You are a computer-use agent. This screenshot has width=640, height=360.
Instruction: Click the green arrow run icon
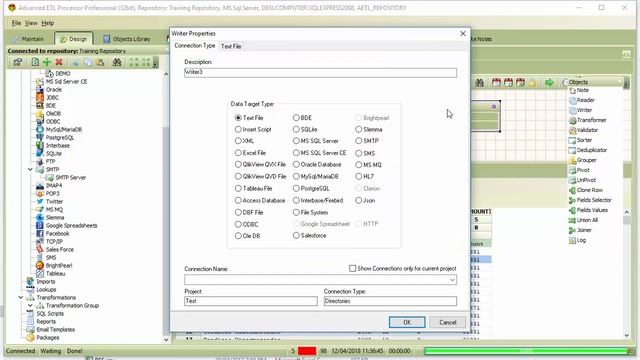click(x=549, y=83)
